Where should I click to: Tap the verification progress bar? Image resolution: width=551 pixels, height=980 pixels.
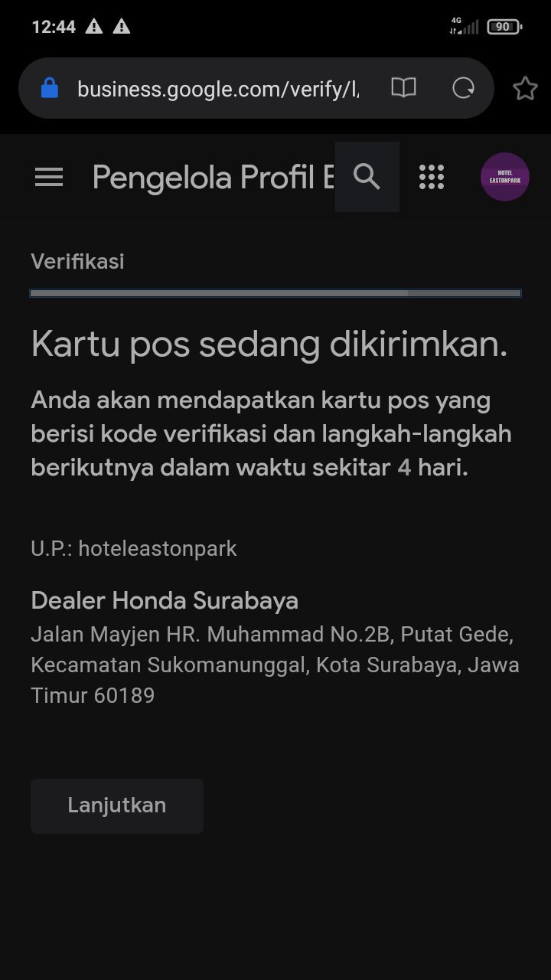pos(275,293)
